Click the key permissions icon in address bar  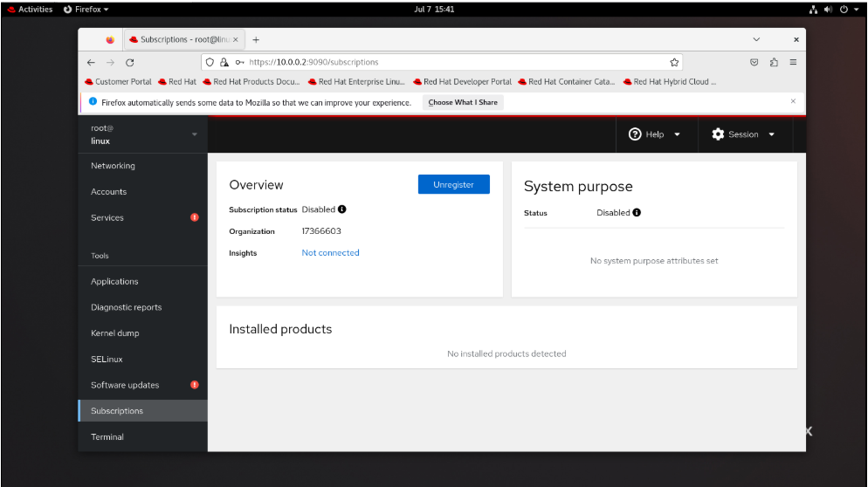239,63
